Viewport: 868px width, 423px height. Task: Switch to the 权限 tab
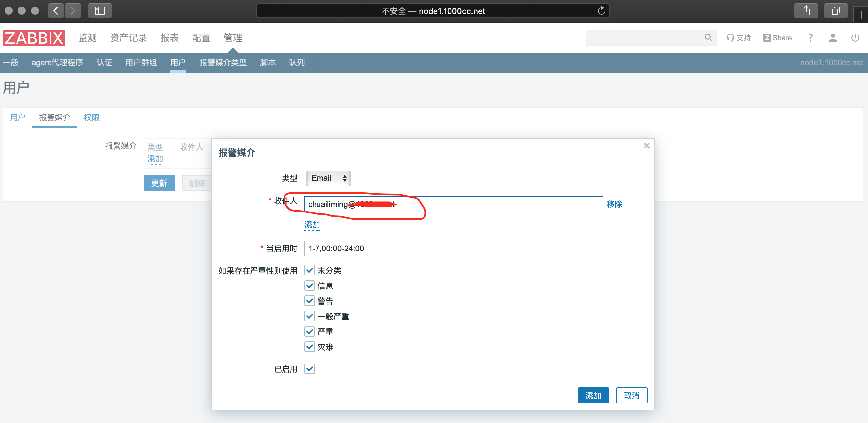(92, 117)
